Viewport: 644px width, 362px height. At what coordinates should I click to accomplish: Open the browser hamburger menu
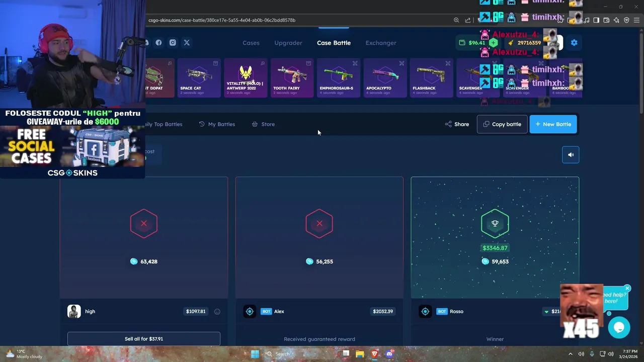pyautogui.click(x=637, y=20)
